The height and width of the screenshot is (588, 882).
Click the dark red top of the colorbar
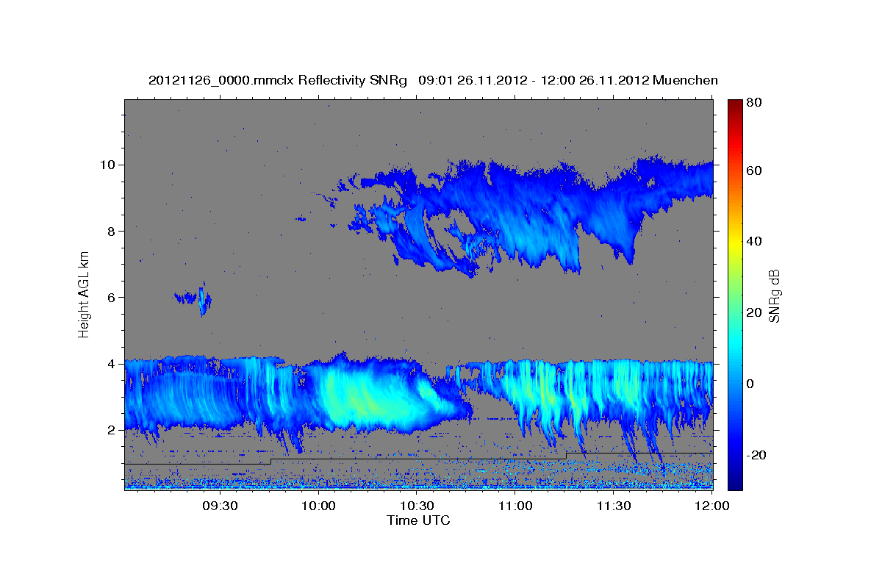pos(735,105)
